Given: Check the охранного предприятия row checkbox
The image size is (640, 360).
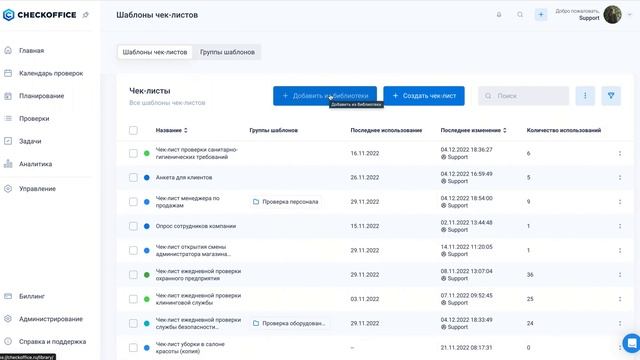Looking at the screenshot, I should click(133, 275).
